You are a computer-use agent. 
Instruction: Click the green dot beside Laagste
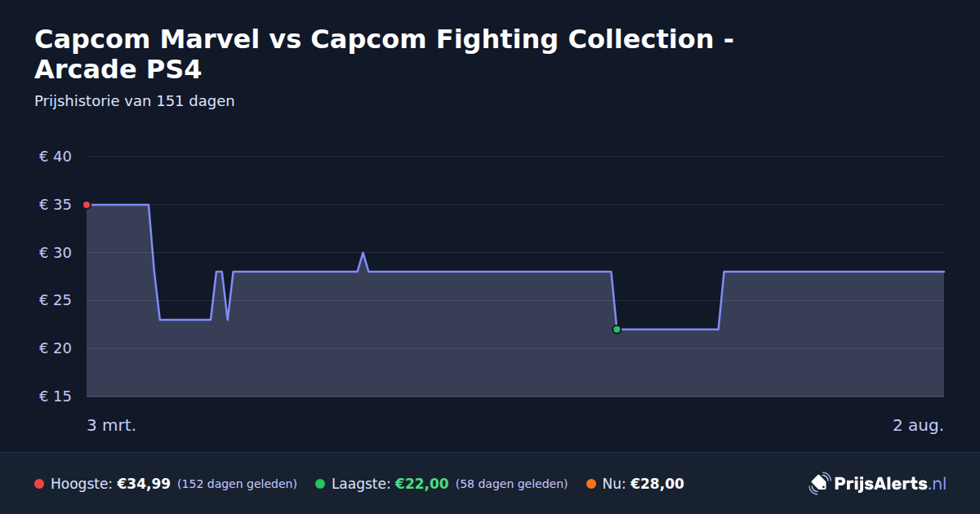[320, 484]
